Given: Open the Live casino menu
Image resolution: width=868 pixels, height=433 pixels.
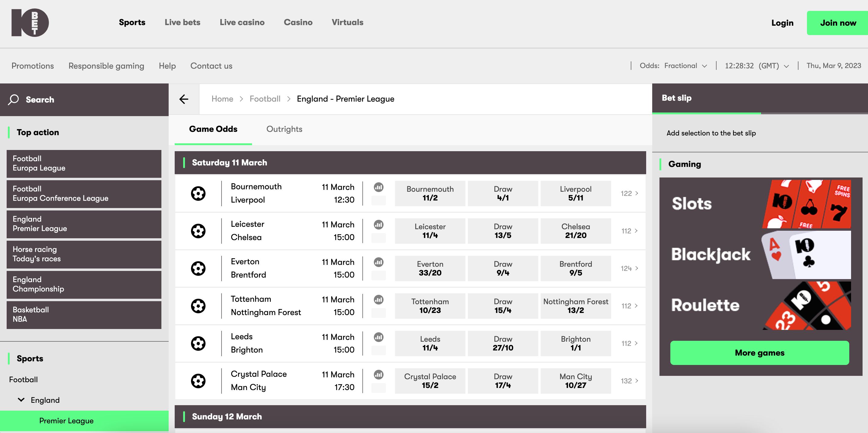Looking at the screenshot, I should [x=242, y=22].
